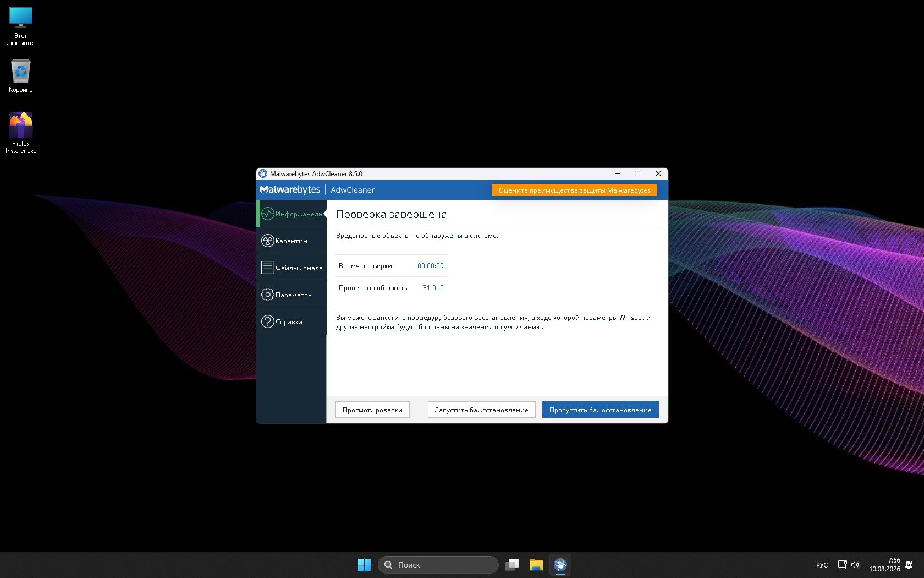This screenshot has height=578, width=924.
Task: Open Task View from the taskbar
Action: pyautogui.click(x=512, y=565)
